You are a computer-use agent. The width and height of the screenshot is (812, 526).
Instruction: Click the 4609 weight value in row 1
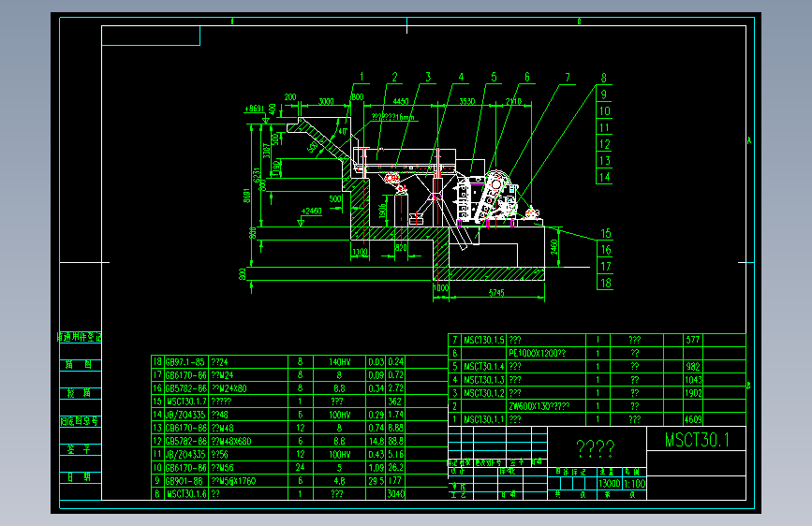click(x=693, y=419)
